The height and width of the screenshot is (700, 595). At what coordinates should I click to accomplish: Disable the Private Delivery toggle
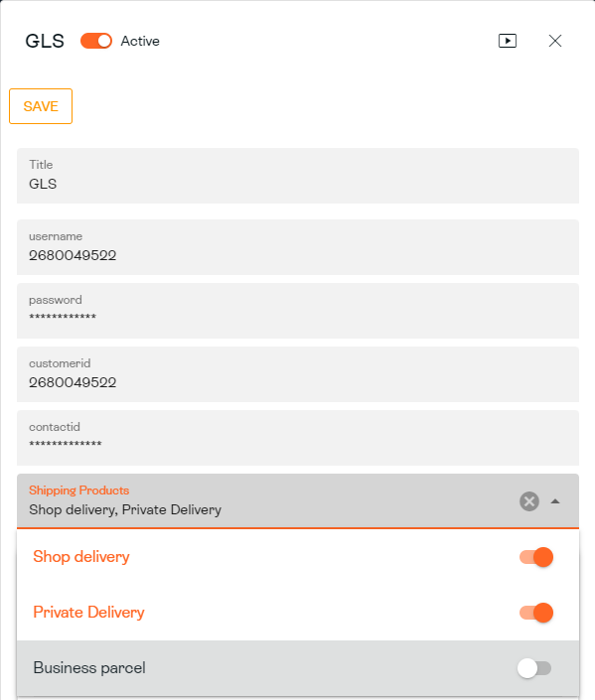[x=536, y=613]
